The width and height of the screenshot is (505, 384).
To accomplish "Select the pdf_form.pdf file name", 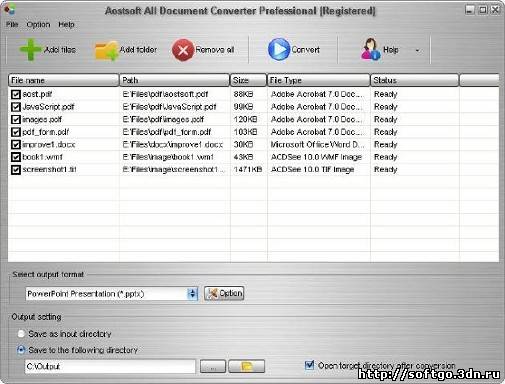I will [46, 132].
